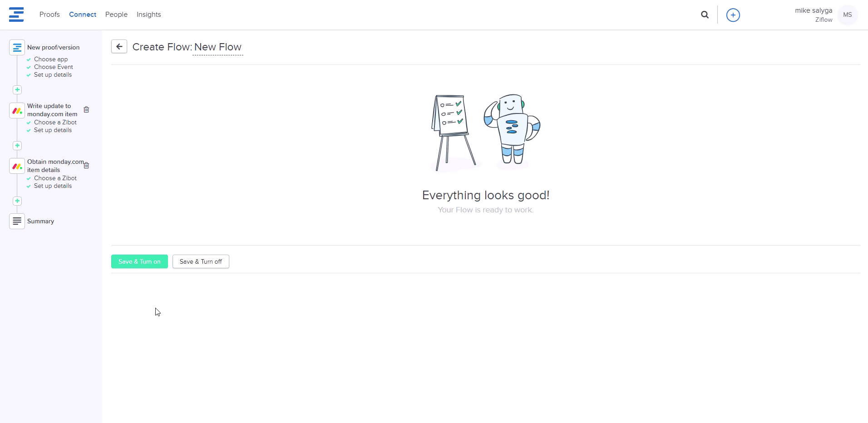
Task: Open Set up details under Write update
Action: pyautogui.click(x=53, y=130)
